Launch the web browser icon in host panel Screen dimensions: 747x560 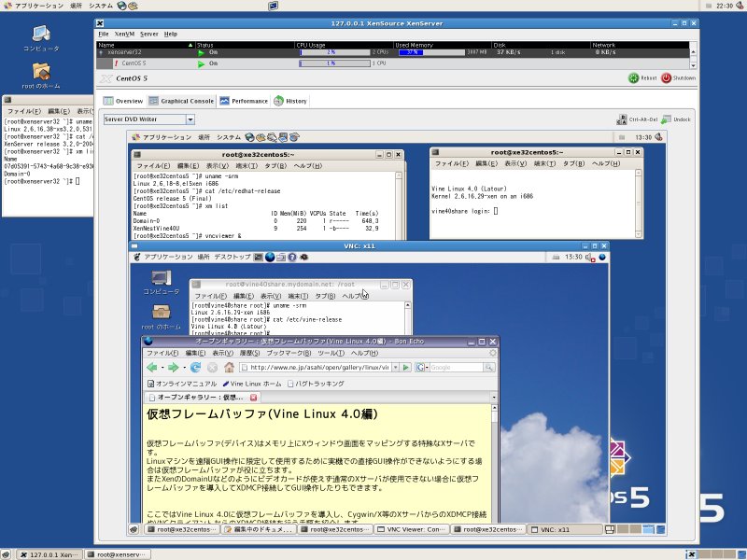(122, 6)
